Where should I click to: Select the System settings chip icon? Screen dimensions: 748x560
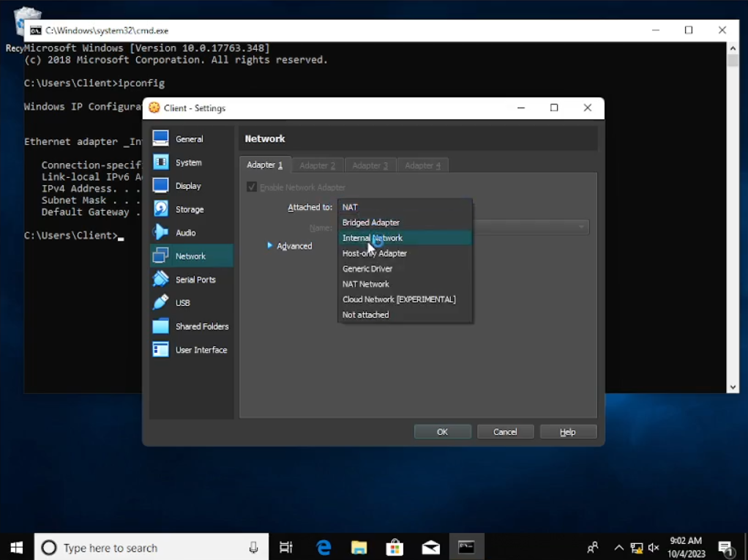pos(160,162)
